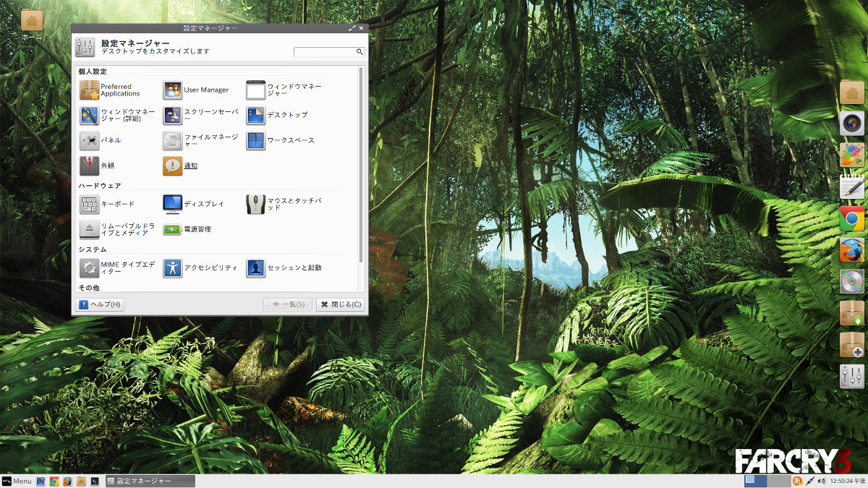
Task: Select 設定マネージャー taskbar window button
Action: pos(150,481)
